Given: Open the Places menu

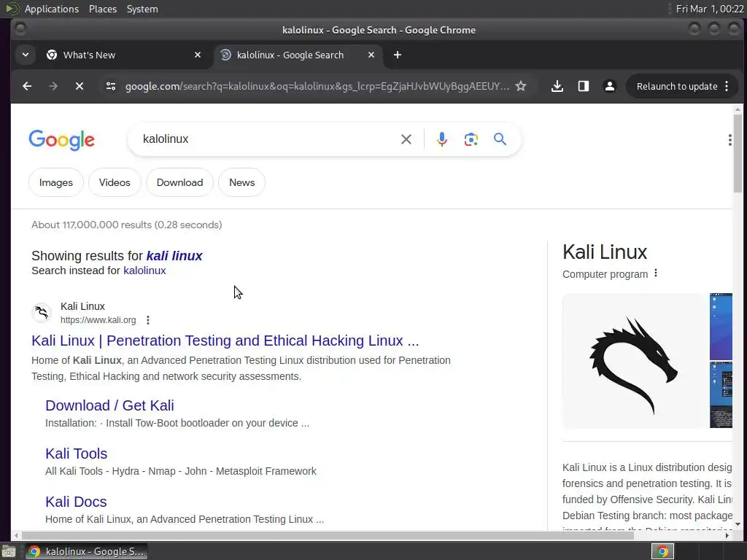Looking at the screenshot, I should pos(103,9).
